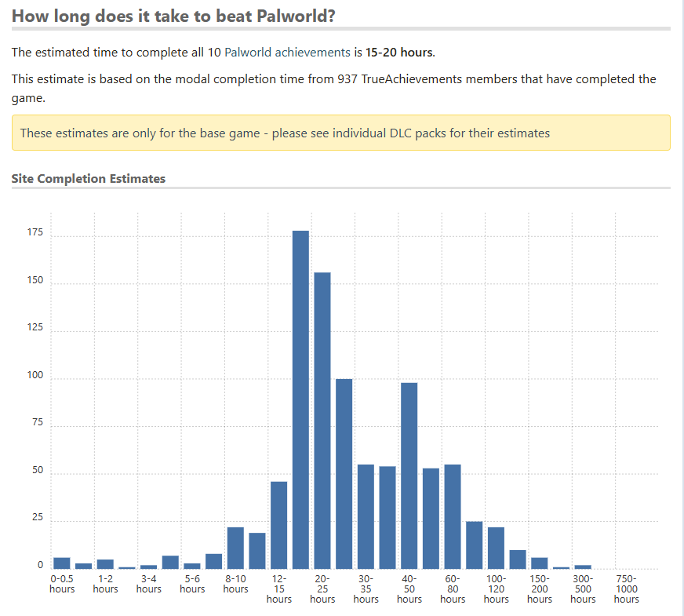Click the '125' y-axis label
The height and width of the screenshot is (616, 684).
tap(35, 328)
